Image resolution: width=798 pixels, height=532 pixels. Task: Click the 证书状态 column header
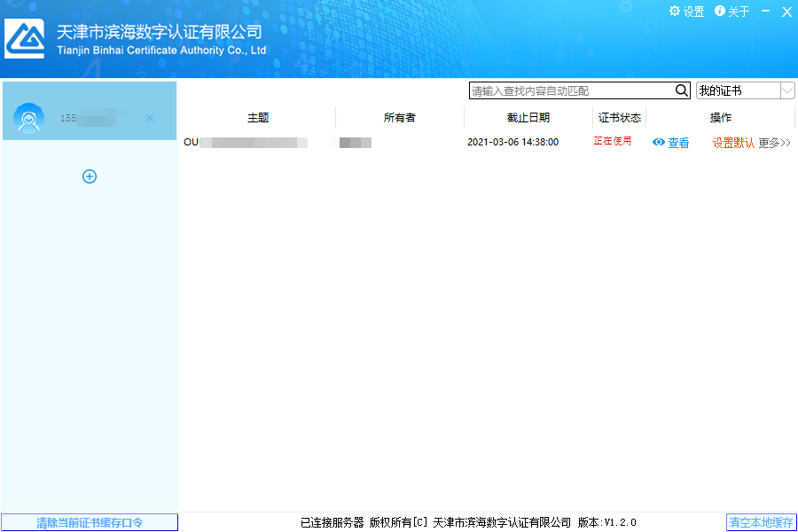(x=620, y=118)
